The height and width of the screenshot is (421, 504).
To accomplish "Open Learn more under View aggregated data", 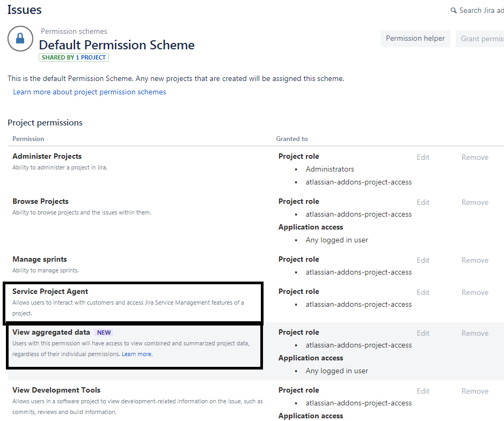I will tap(137, 354).
